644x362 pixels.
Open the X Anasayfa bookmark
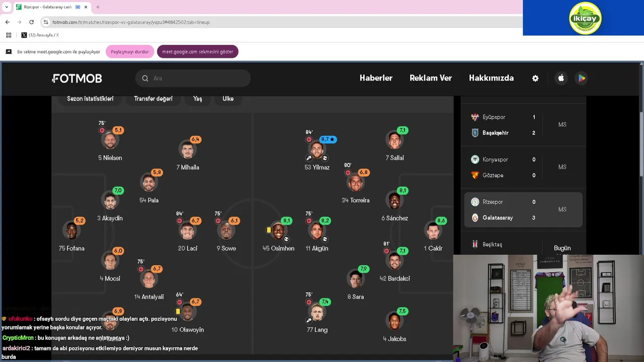click(40, 35)
